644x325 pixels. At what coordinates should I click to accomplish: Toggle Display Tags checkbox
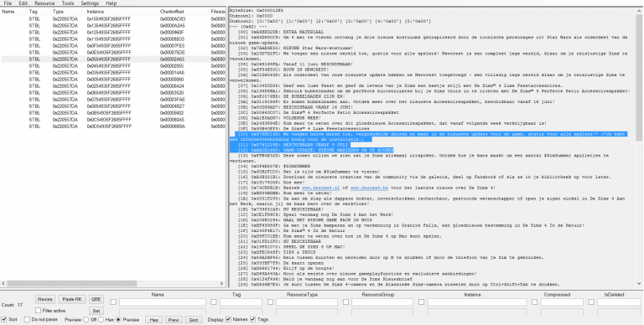click(x=252, y=319)
